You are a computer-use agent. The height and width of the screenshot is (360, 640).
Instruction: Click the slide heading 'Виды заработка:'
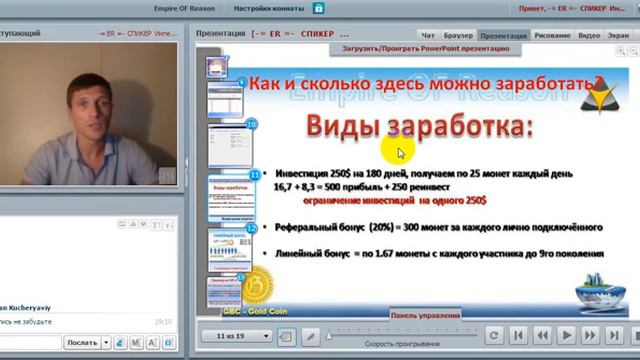click(x=420, y=126)
